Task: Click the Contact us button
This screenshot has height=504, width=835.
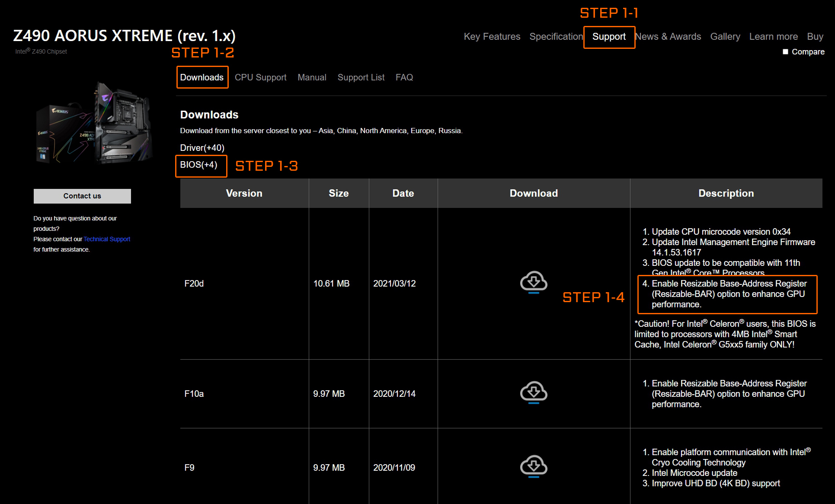Action: [82, 196]
